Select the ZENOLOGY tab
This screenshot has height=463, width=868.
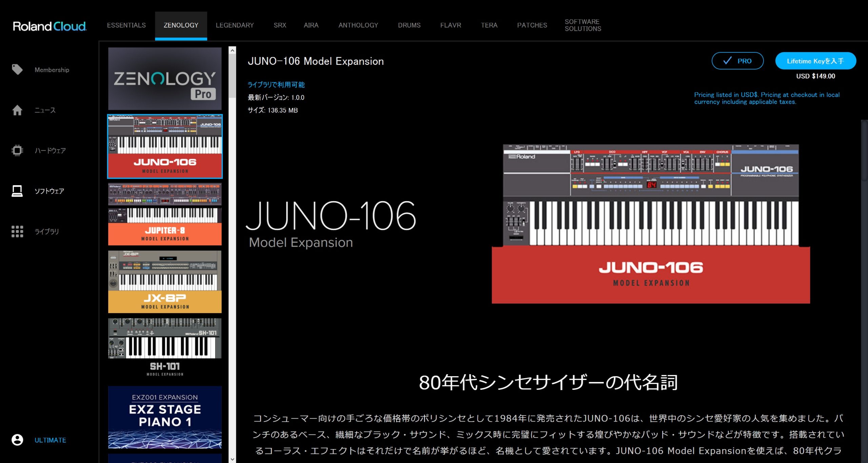click(x=181, y=25)
